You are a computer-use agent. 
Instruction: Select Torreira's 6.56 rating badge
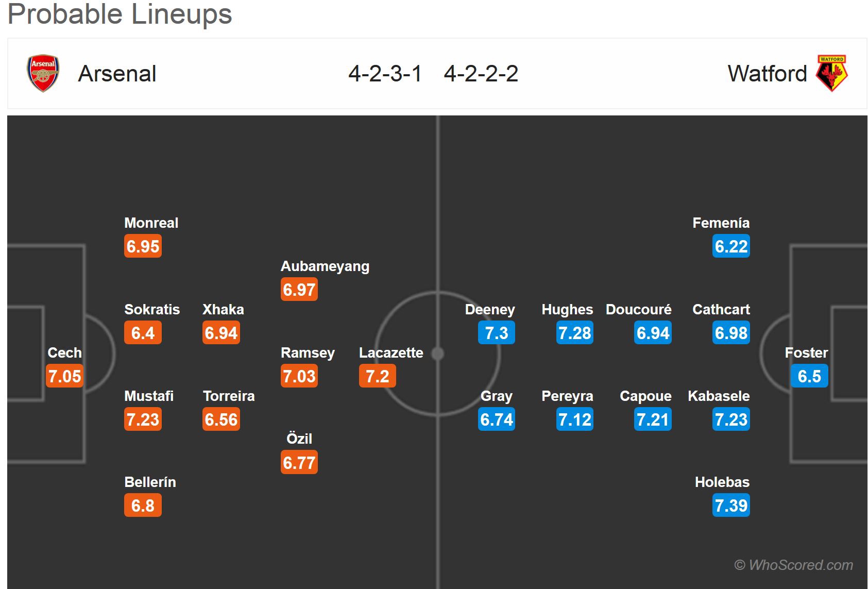coord(221,419)
